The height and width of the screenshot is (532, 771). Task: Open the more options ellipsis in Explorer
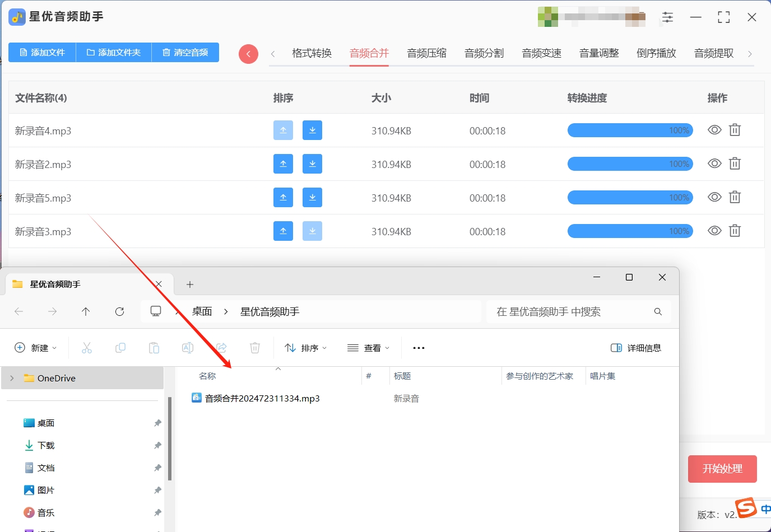419,348
